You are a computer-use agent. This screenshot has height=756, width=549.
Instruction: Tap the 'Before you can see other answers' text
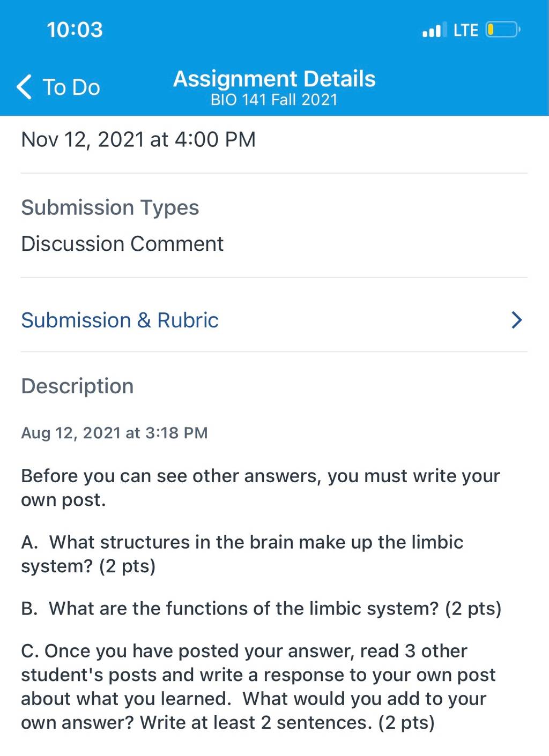[261, 488]
